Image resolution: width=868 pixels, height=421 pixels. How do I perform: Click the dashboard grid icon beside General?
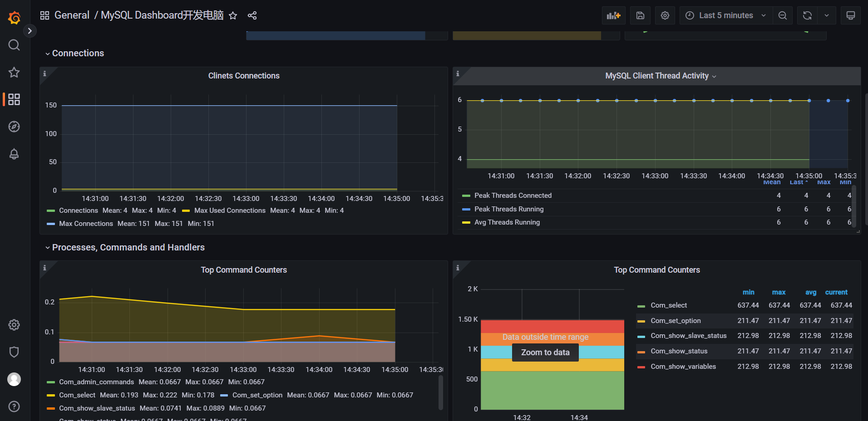pyautogui.click(x=44, y=15)
